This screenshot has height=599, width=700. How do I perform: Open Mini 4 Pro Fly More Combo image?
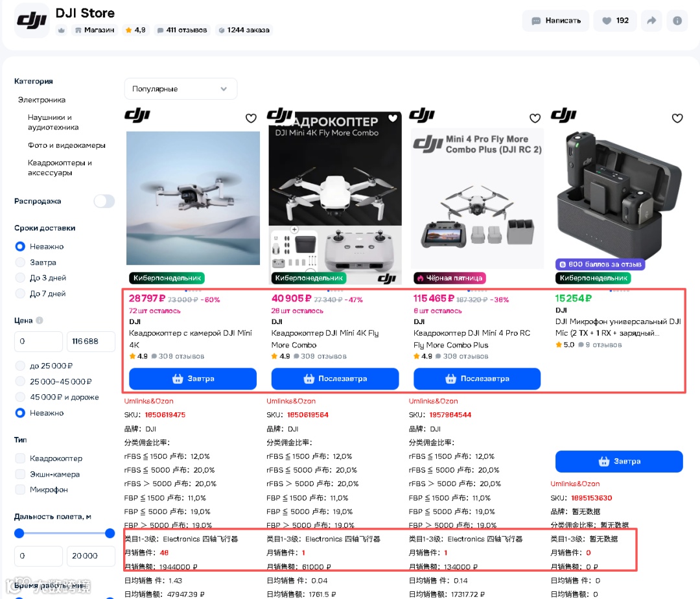[x=477, y=198]
